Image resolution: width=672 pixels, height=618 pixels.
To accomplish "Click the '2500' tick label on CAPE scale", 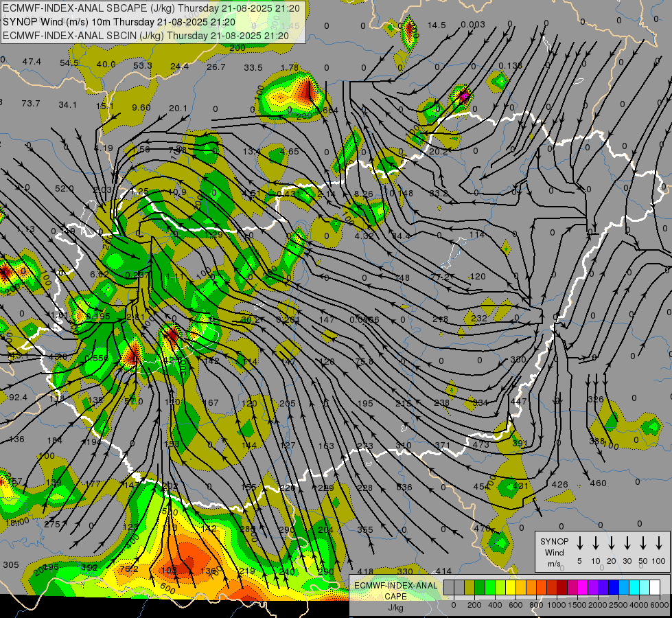I will point(618,605).
